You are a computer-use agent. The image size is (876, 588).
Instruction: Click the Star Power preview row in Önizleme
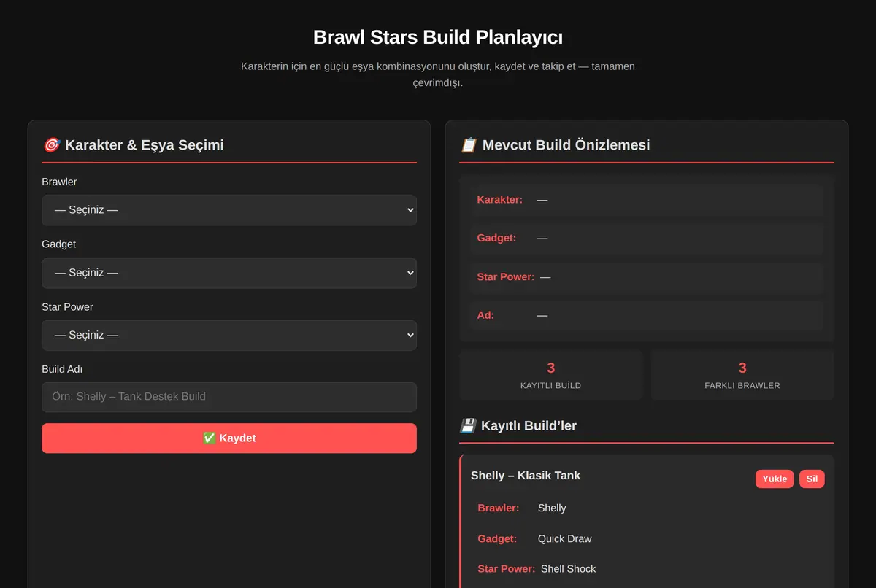click(x=647, y=277)
